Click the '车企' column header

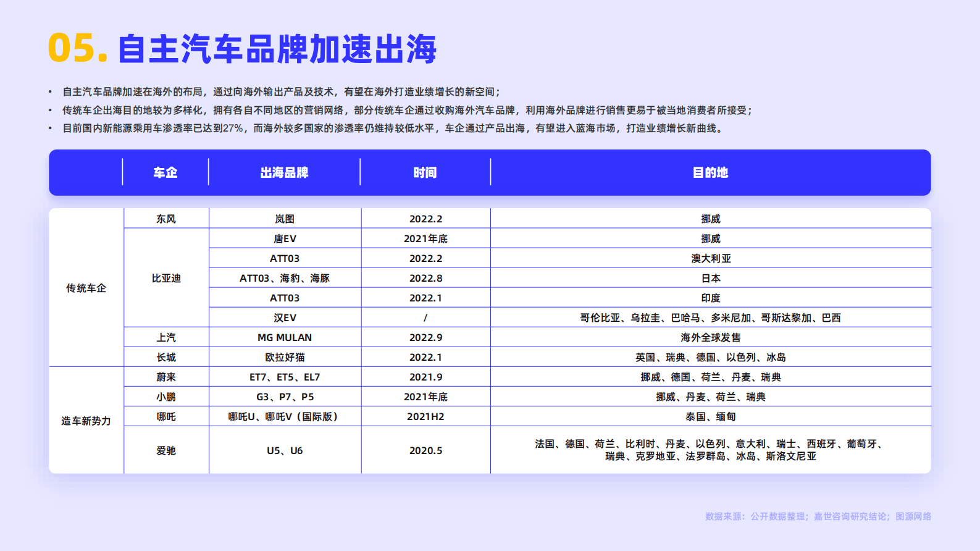pos(165,172)
